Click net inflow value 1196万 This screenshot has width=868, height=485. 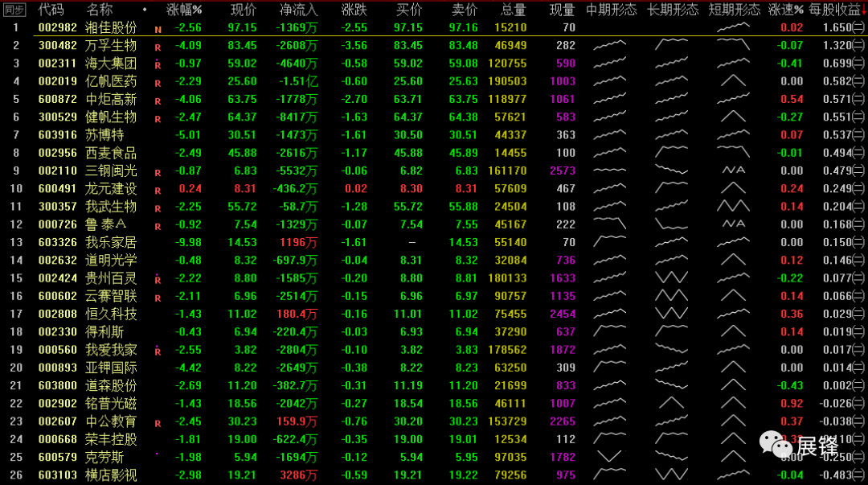298,242
